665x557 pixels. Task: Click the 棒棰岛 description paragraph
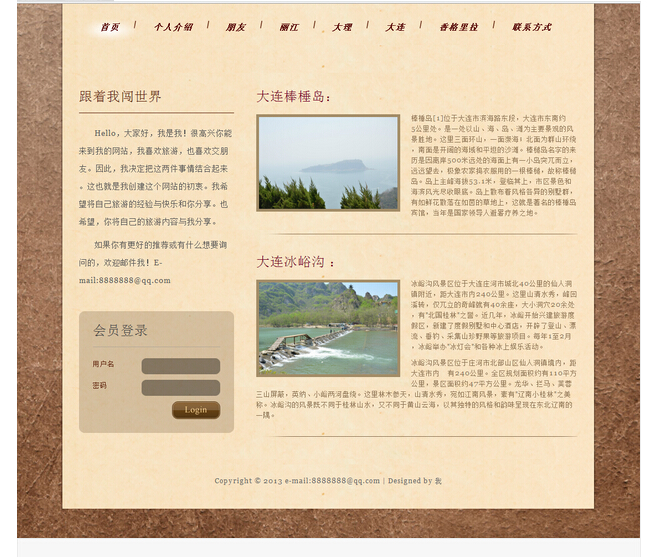[493, 165]
